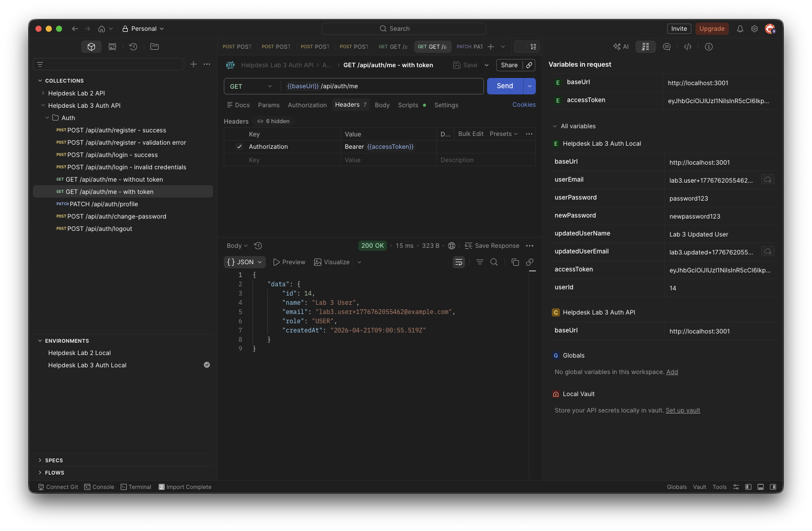Expand the Helpdesk Lab 2 API collection

(x=43, y=93)
